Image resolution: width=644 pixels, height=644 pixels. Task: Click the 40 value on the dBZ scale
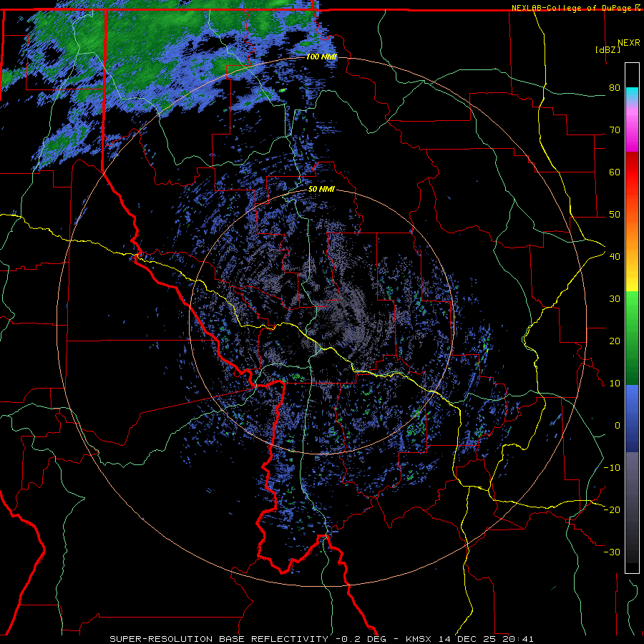coord(615,257)
